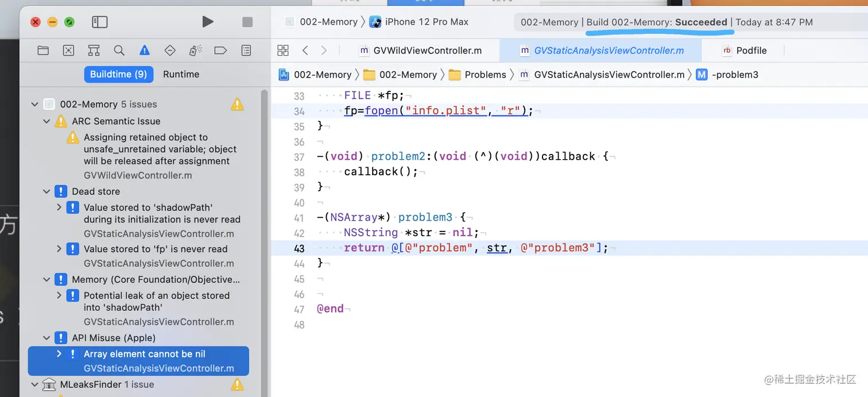Click the 002-Memory folder breadcrumb
The image size is (868, 397).
[400, 75]
